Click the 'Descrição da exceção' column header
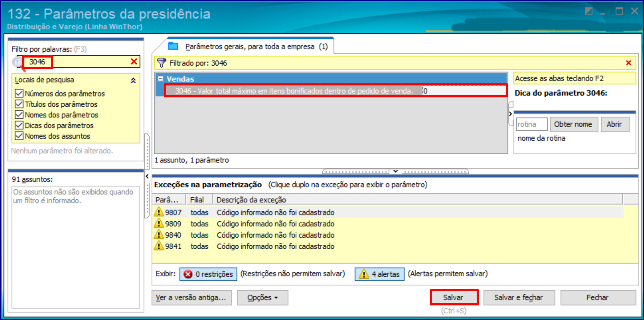The width and height of the screenshot is (644, 320). point(417,200)
